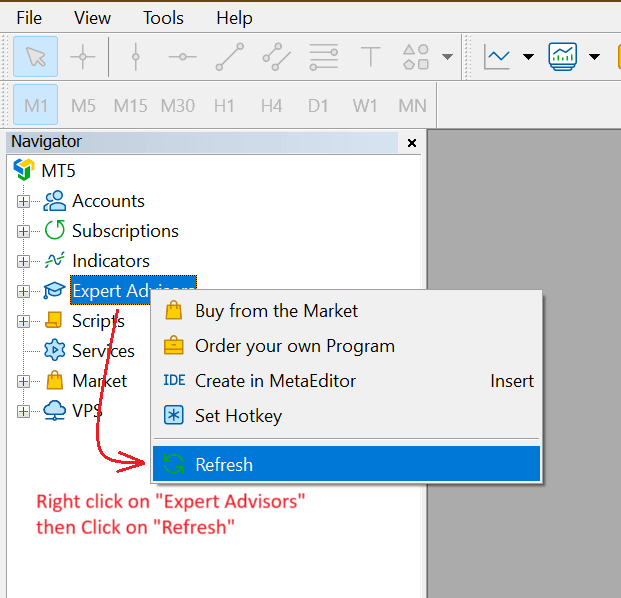
Task: Choose Create in MetaEditor
Action: coord(346,381)
